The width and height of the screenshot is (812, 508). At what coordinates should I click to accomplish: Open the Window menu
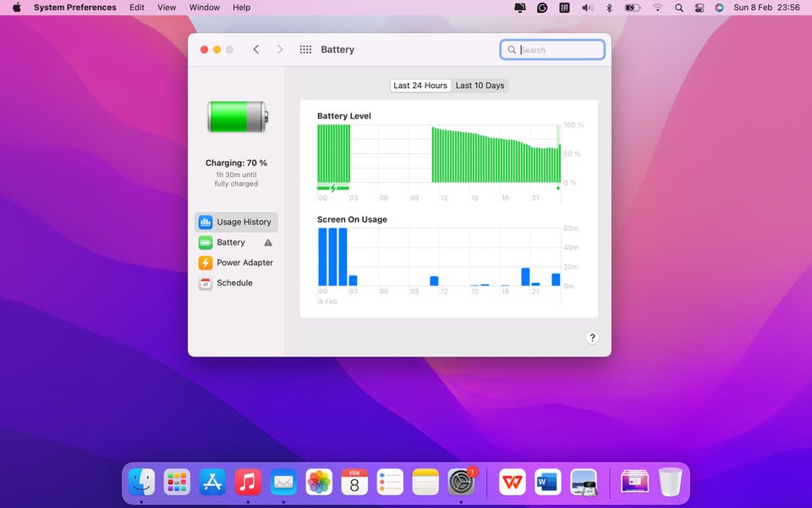[204, 8]
